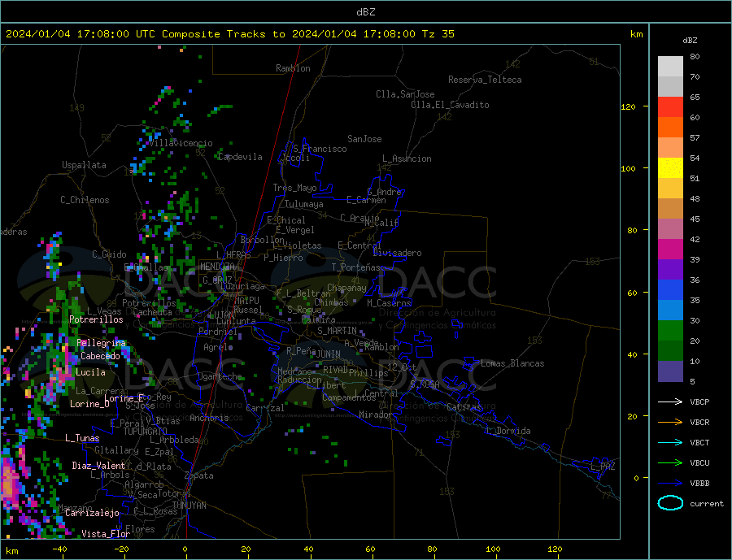The image size is (732, 560).
Task: Click the 'Carrizalejo' map label
Action: point(92,514)
